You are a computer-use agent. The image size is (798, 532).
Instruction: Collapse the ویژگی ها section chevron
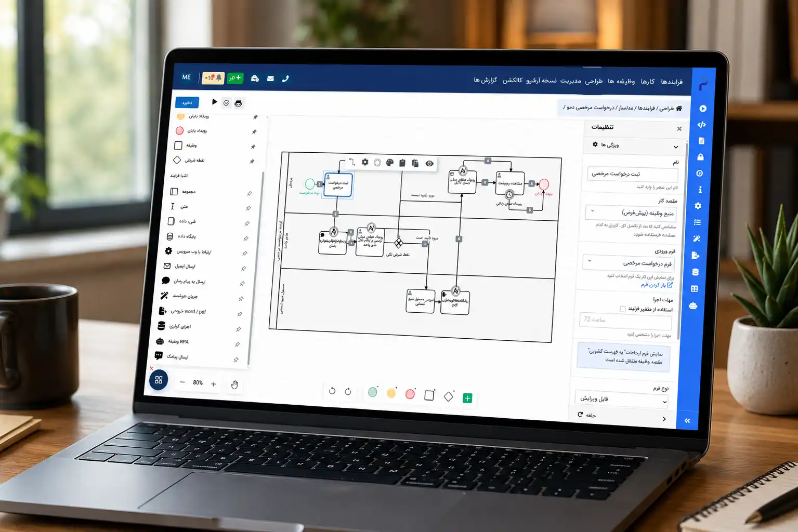[x=675, y=147]
